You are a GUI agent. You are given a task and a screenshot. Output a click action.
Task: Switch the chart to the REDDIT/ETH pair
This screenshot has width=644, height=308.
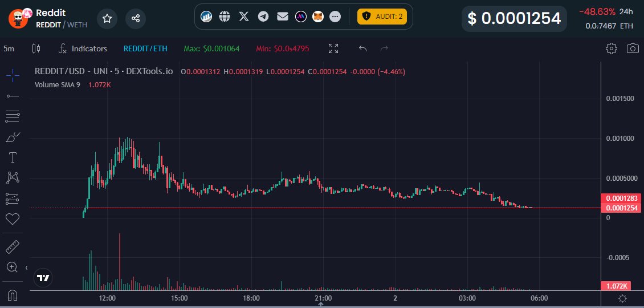click(145, 49)
